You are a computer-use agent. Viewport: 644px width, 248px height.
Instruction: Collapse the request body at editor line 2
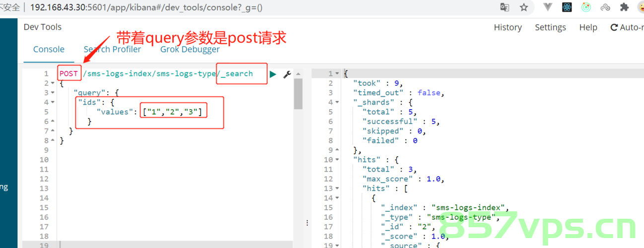pyautogui.click(x=53, y=83)
